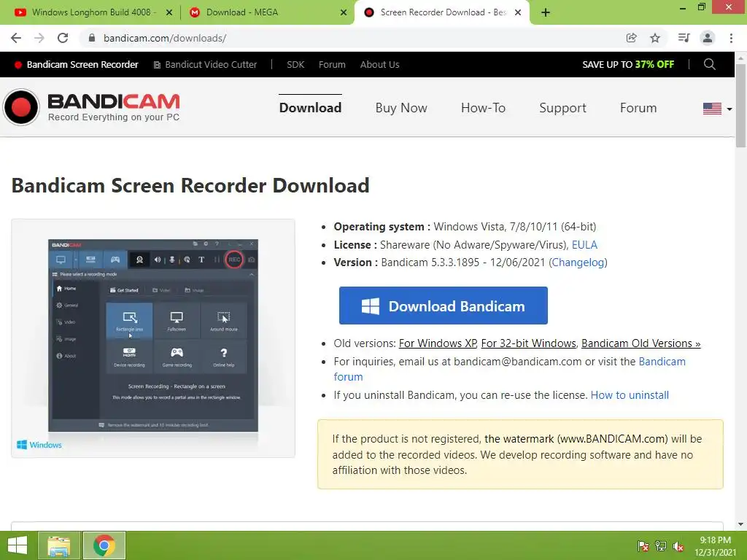Select the Buy Now menu item
The image size is (747, 560).
[x=401, y=108]
